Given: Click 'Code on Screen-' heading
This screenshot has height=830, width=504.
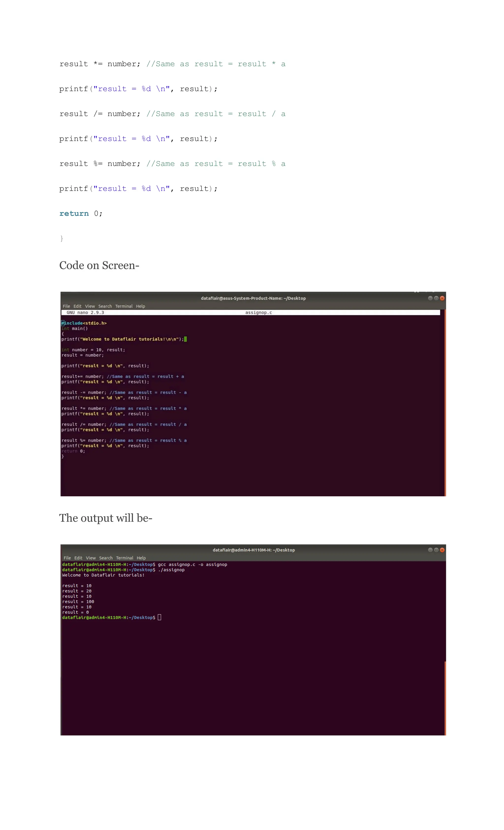Looking at the screenshot, I should point(99,266).
